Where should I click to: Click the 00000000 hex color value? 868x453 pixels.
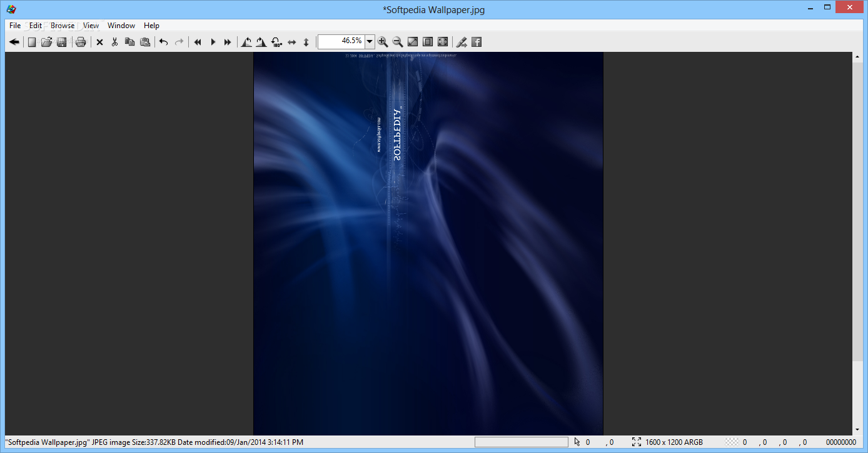click(x=841, y=442)
